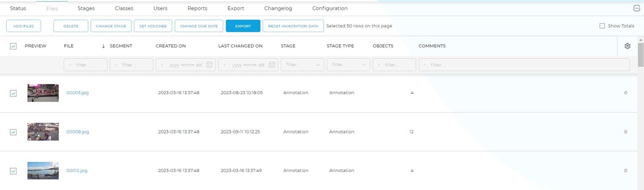The width and height of the screenshot is (644, 190).
Task: Sort by the Comments column header
Action: (432, 46)
